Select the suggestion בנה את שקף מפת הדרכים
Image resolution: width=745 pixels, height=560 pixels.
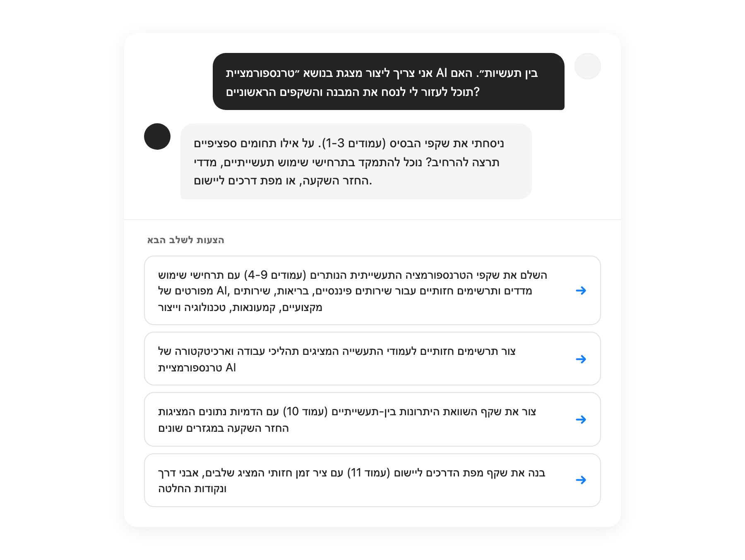coord(372,480)
